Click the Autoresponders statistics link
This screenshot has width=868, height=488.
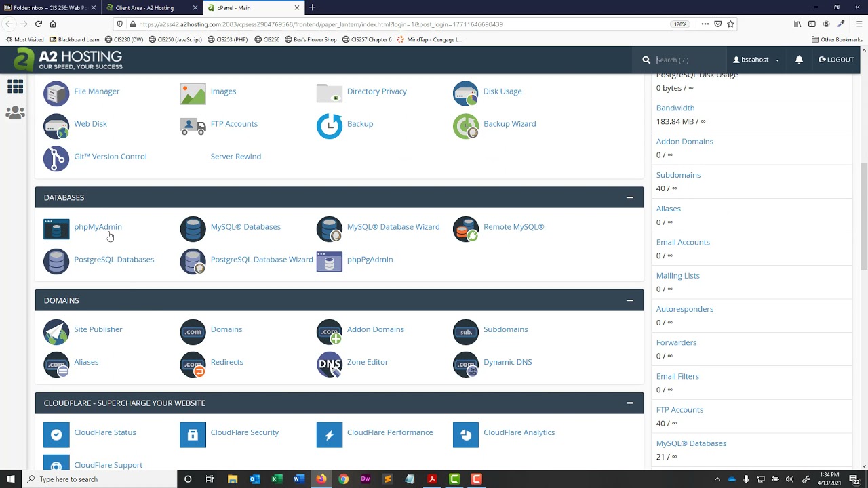tap(685, 309)
